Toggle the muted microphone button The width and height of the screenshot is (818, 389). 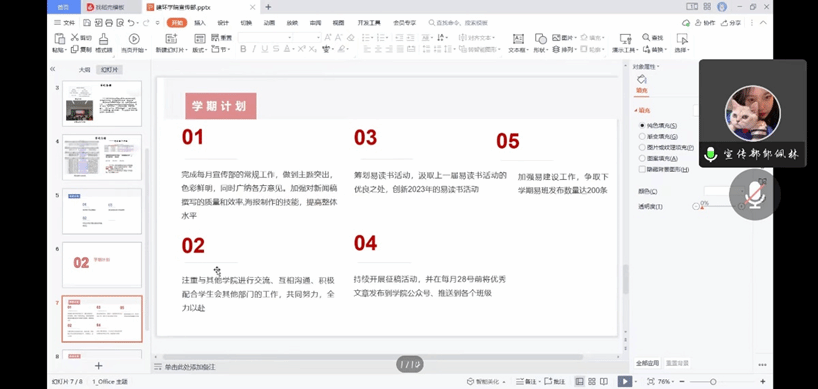[x=755, y=194]
